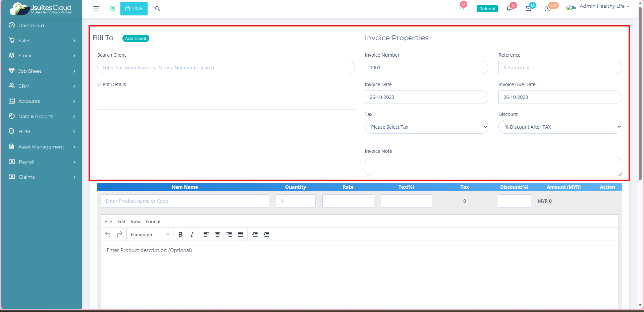644x312 pixels.
Task: Expand the Sales sidebar menu
Action: 42,41
